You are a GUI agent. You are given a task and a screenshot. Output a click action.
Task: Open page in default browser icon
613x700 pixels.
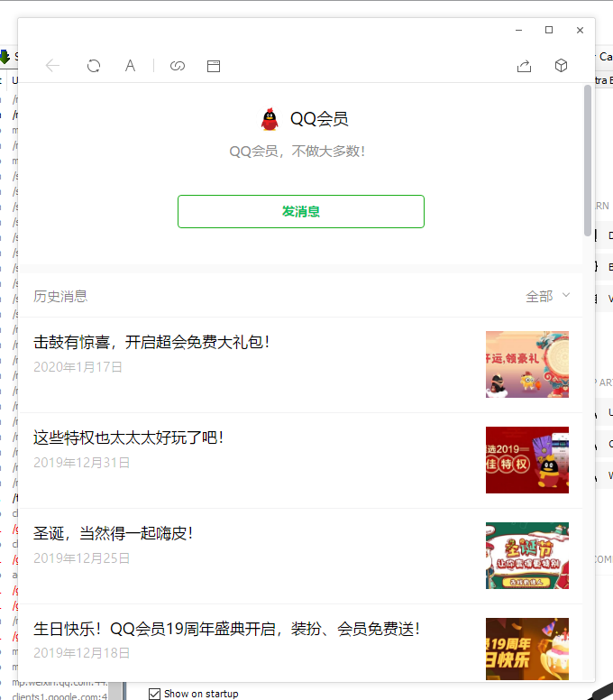click(x=214, y=66)
